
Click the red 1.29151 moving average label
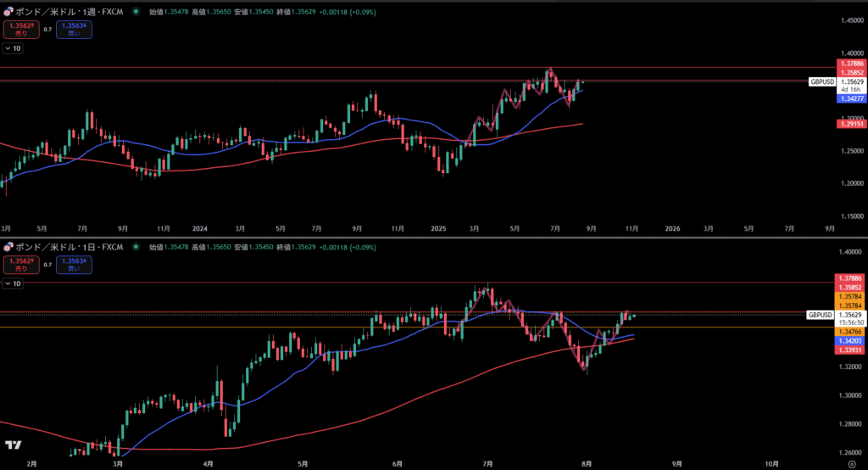pos(851,124)
